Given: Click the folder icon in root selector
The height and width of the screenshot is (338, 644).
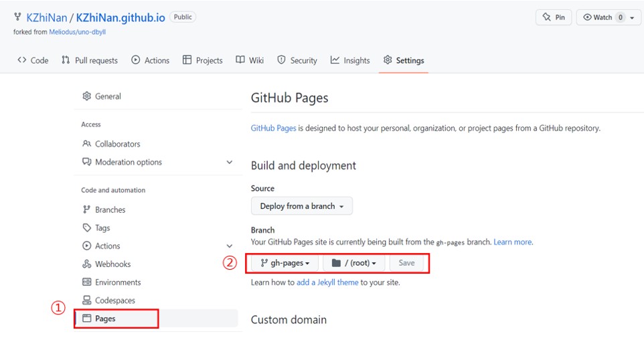Looking at the screenshot, I should (336, 263).
